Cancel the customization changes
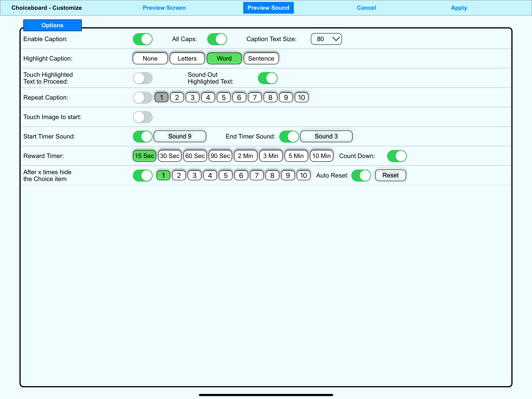This screenshot has height=399, width=532. point(366,8)
